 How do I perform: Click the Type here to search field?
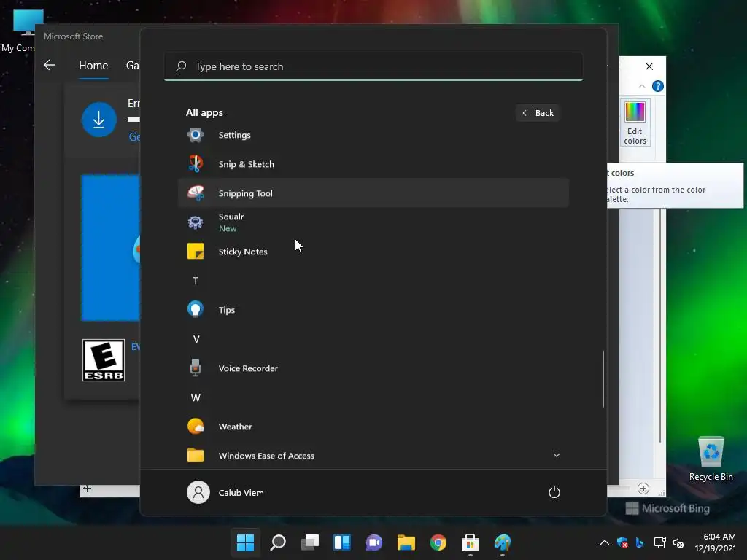(373, 66)
